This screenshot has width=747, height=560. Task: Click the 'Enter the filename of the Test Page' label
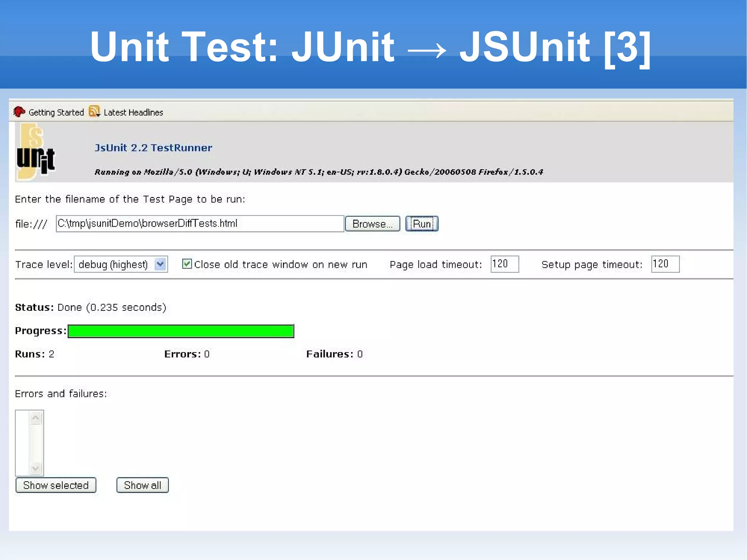click(130, 199)
